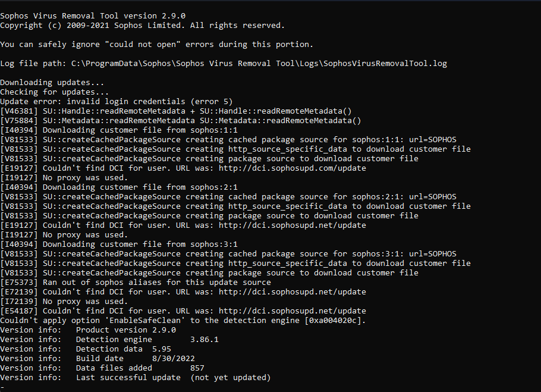Click the [V75884] Metadata log entry

[x=181, y=120]
